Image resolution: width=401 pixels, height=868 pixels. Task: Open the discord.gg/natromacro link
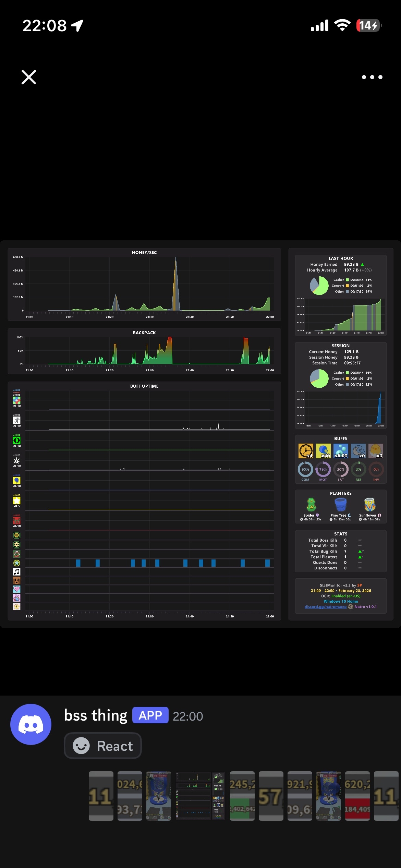[x=325, y=606]
